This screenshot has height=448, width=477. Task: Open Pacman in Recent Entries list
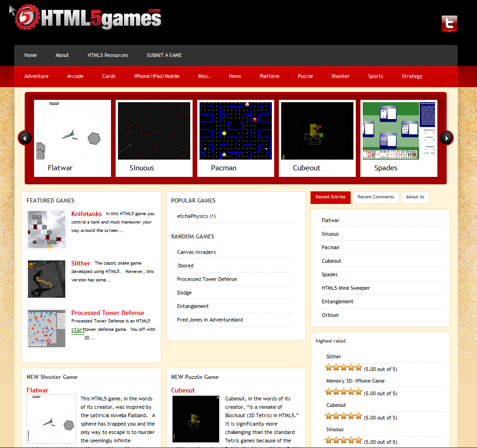331,248
